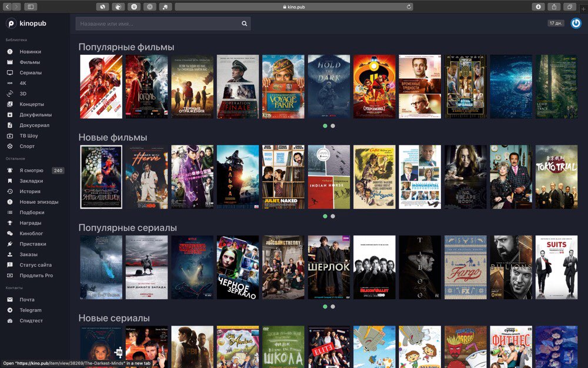Click the Докусериал icon

(x=10, y=125)
